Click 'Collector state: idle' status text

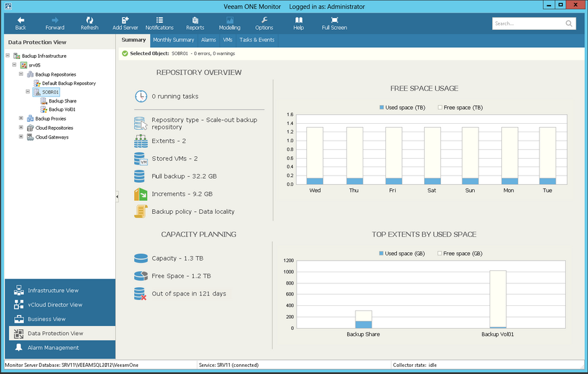point(414,365)
